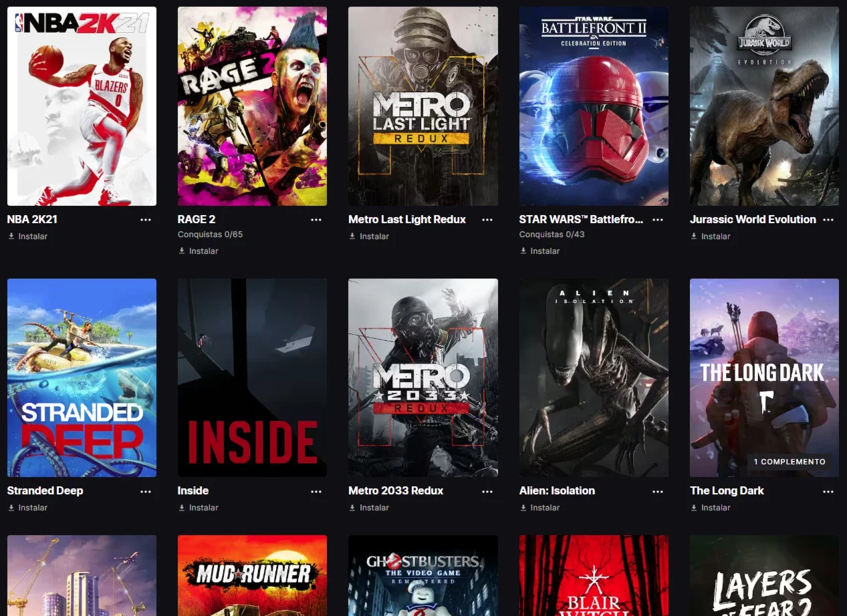Click the NBA 2K21 title text
Viewport: 847px width, 616px height.
pos(32,219)
